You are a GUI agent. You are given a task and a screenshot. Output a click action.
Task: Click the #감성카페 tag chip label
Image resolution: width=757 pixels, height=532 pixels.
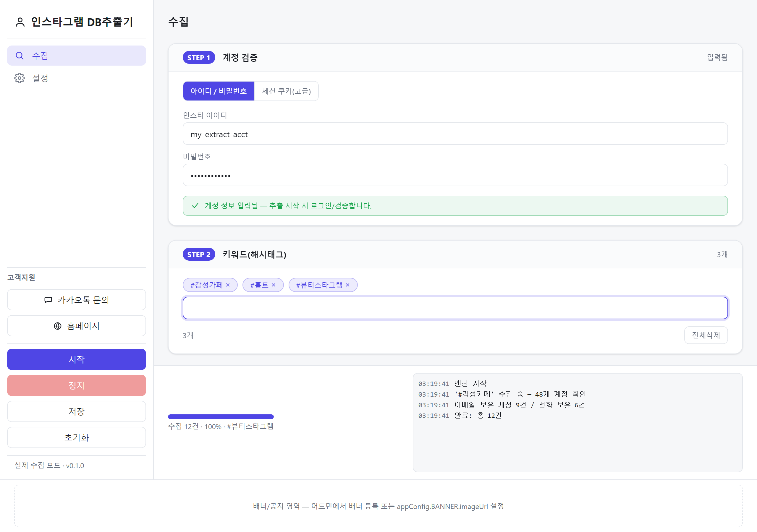[206, 285]
